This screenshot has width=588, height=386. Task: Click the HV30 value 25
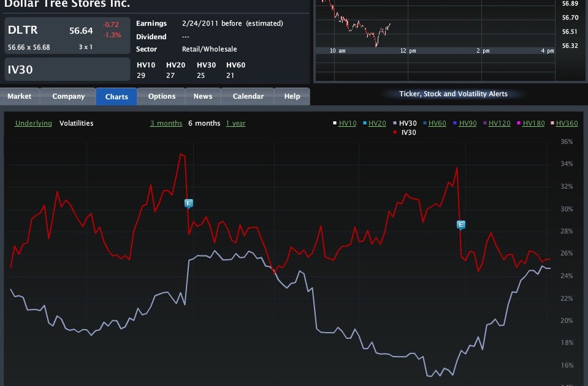pos(201,76)
